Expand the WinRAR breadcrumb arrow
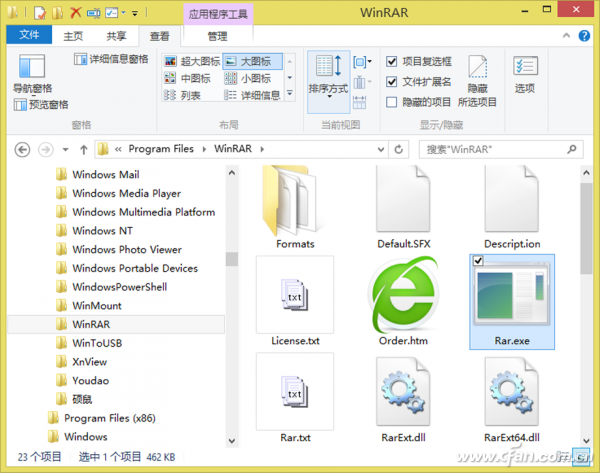Image resolution: width=600 pixels, height=473 pixels. point(262,149)
